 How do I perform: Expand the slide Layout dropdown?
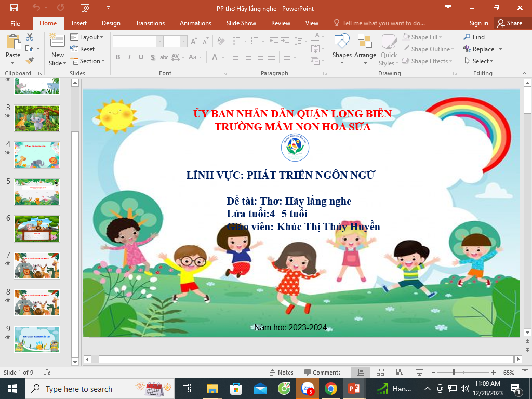[87, 37]
